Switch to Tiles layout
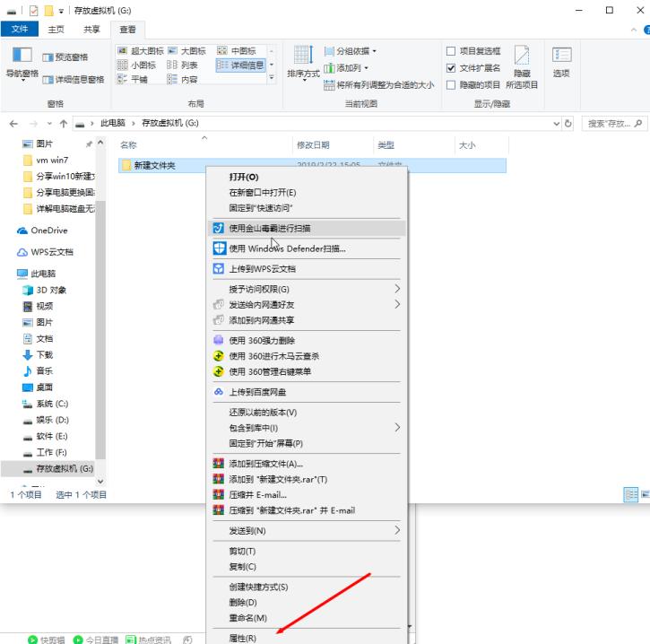This screenshot has width=650, height=644. (132, 79)
